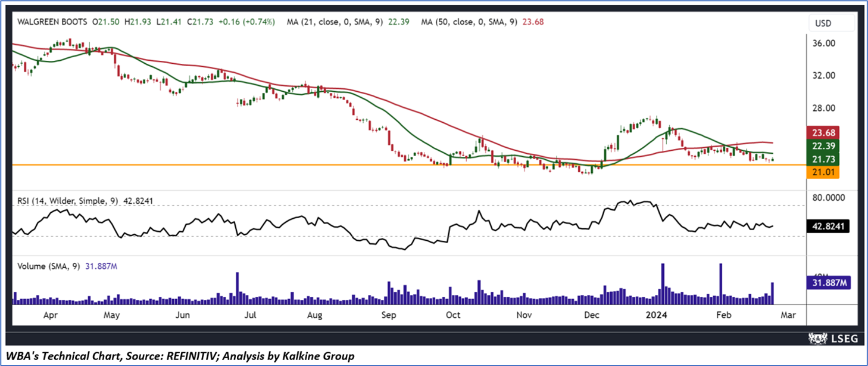Click the Feb label on time axis

point(723,315)
